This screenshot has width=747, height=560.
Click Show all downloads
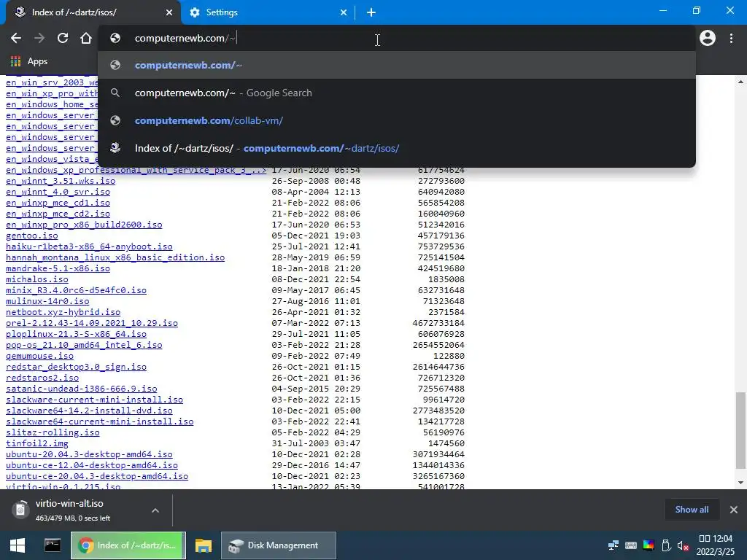click(692, 510)
